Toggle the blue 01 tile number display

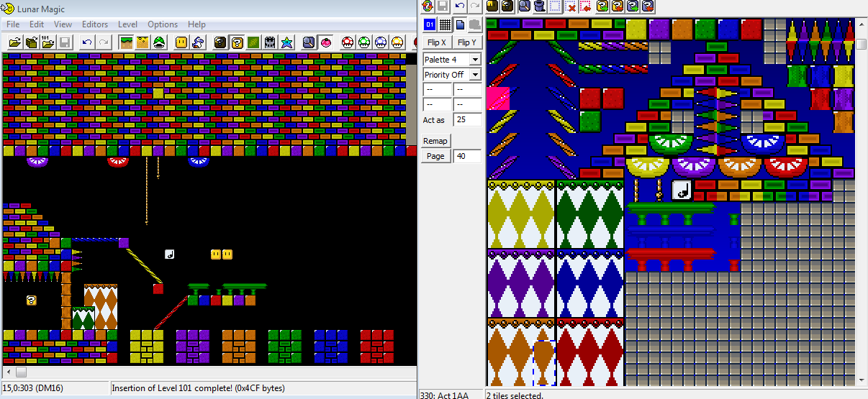[429, 24]
